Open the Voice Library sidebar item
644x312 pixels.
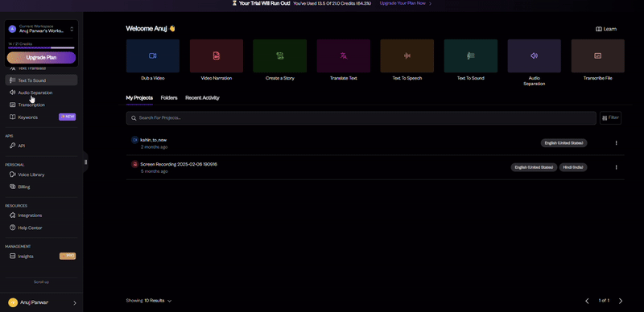click(41, 174)
